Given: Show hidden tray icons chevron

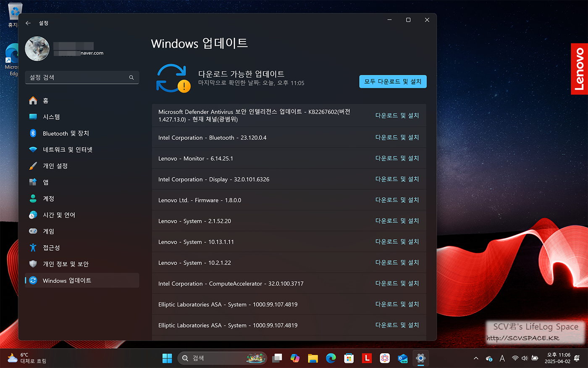Looking at the screenshot, I should 476,358.
